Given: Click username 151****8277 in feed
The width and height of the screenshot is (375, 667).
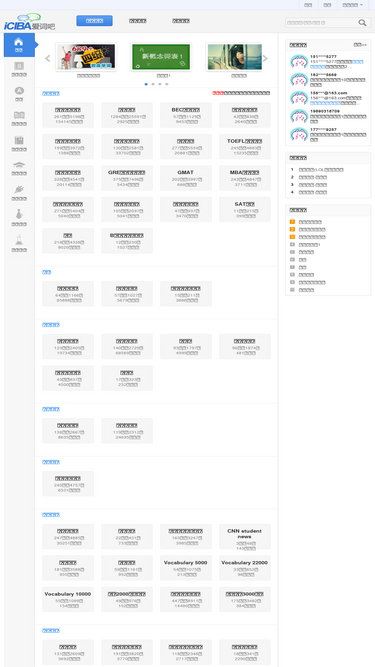Looking at the screenshot, I should tap(323, 57).
